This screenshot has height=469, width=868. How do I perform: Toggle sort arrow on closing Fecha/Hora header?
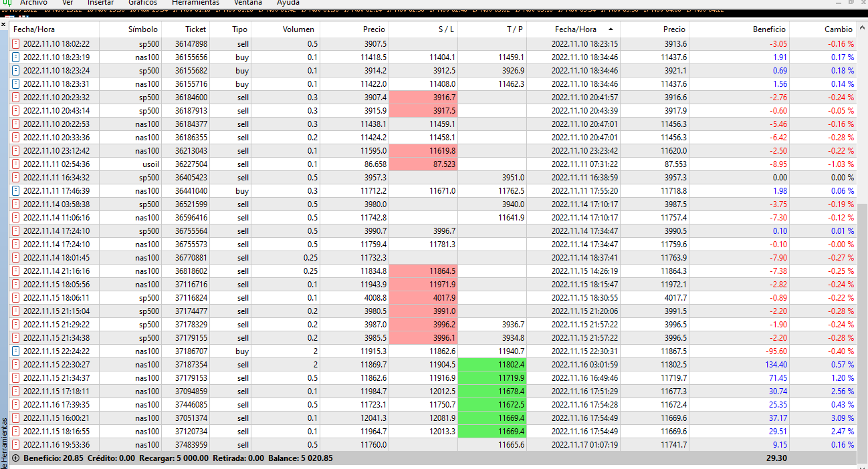[x=610, y=29]
